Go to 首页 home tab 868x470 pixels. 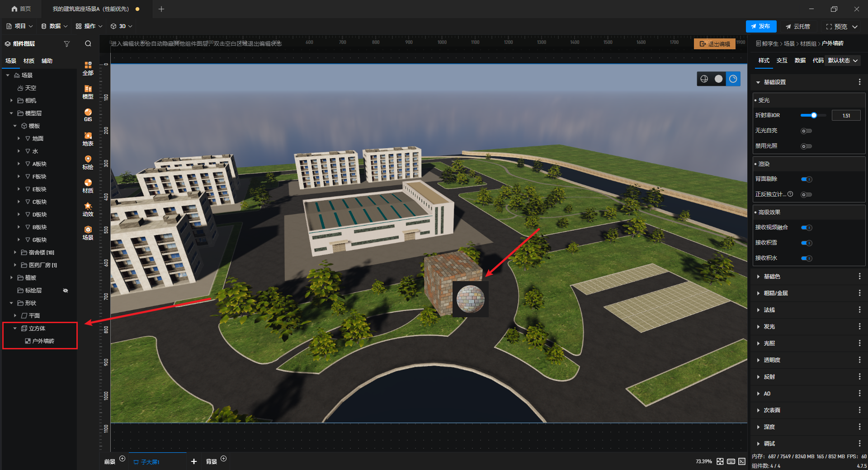point(21,9)
